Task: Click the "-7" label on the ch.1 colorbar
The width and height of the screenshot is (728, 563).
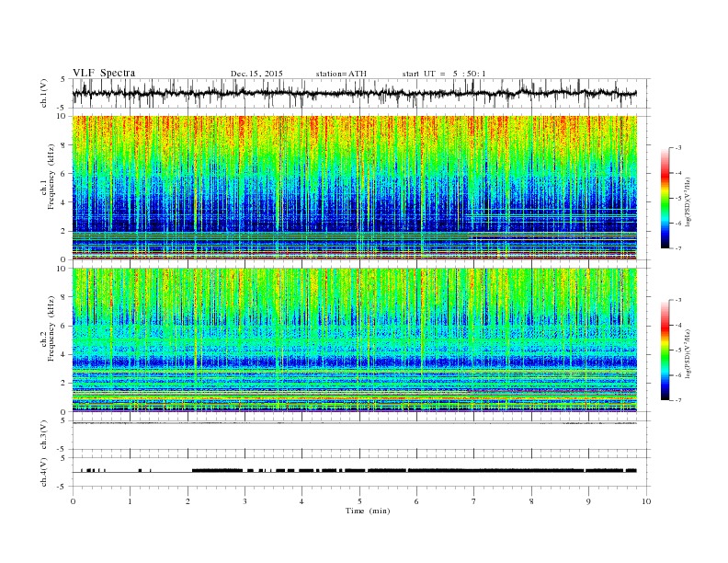Action: (x=678, y=248)
